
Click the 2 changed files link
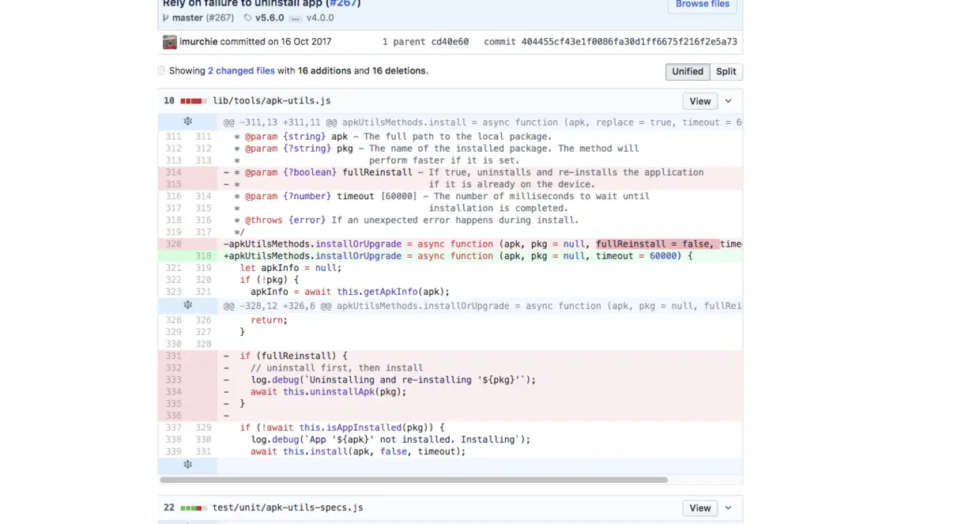tap(241, 71)
